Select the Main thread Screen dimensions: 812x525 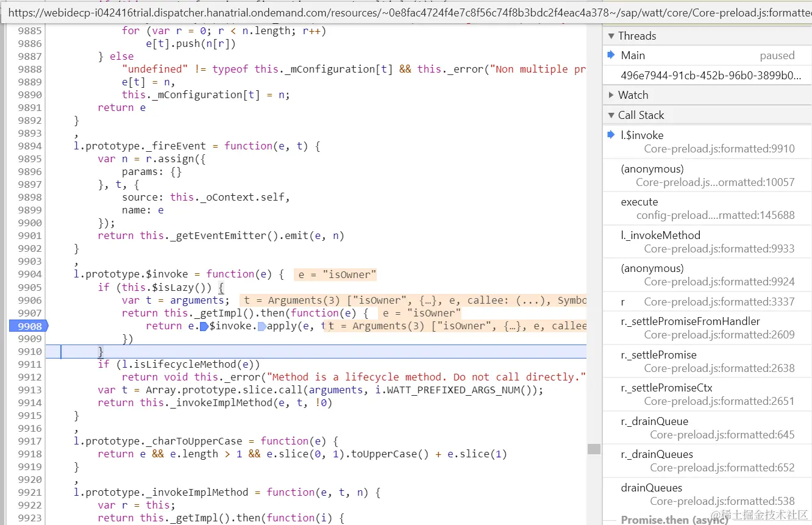coord(707,55)
